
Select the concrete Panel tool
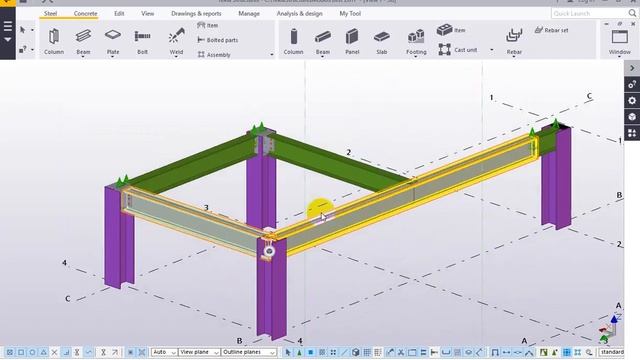pos(352,41)
